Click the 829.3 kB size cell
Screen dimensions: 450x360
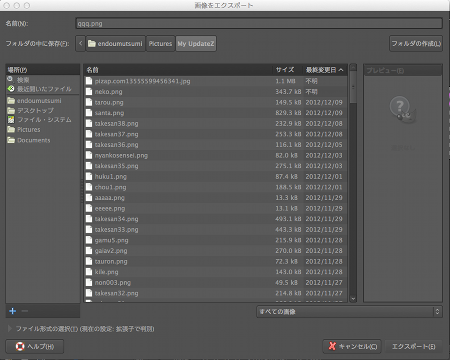pos(288,113)
